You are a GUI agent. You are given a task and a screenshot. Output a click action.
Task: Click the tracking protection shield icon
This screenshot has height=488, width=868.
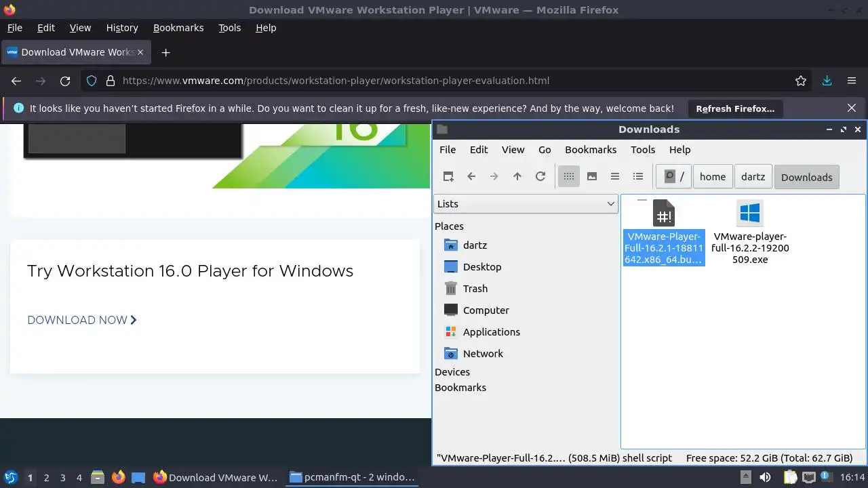click(x=92, y=81)
